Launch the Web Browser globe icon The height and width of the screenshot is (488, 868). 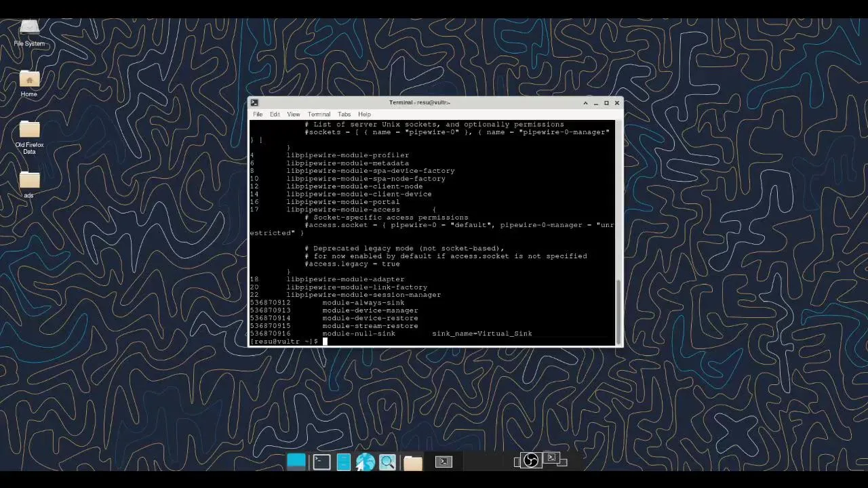pos(366,462)
